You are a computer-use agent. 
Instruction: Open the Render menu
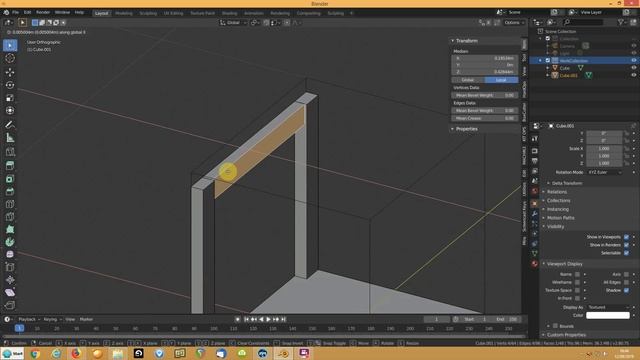point(43,13)
